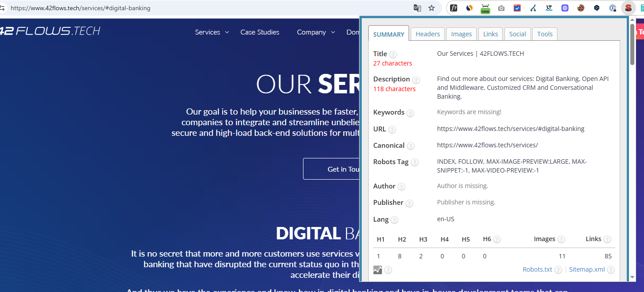
Task: Click the help icon after Robots.txt
Action: (558, 270)
